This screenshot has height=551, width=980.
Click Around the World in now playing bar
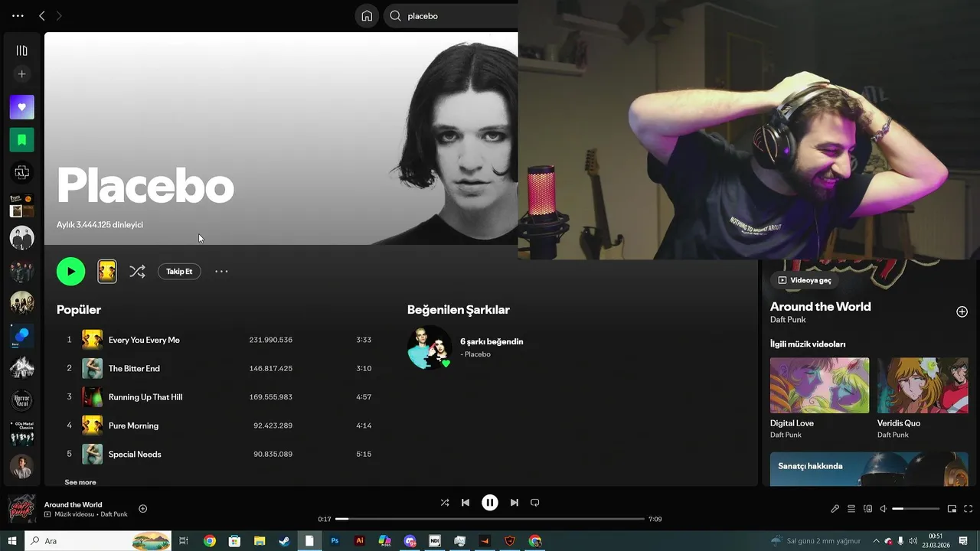[73, 504]
